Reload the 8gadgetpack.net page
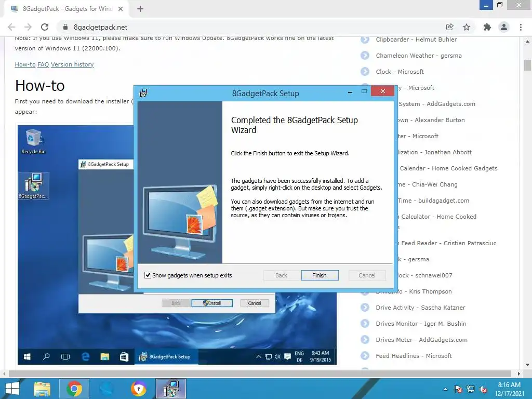The image size is (532, 399). point(45,27)
